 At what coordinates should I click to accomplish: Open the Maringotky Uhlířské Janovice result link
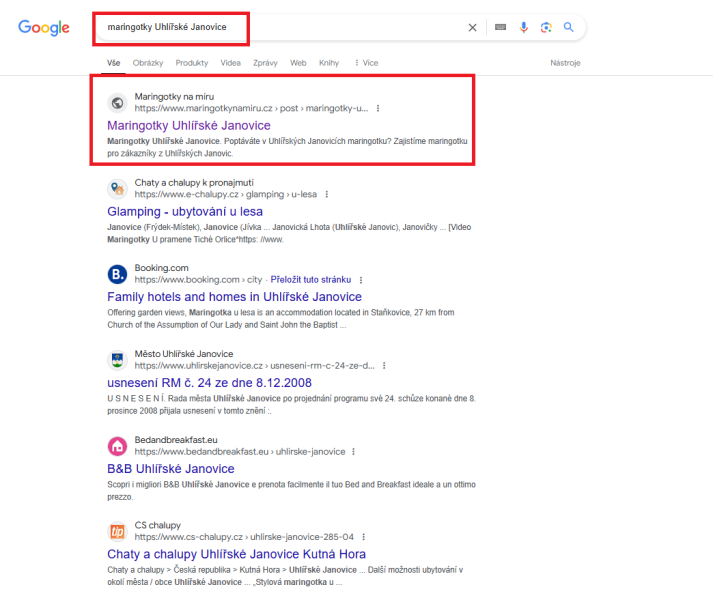(189, 126)
